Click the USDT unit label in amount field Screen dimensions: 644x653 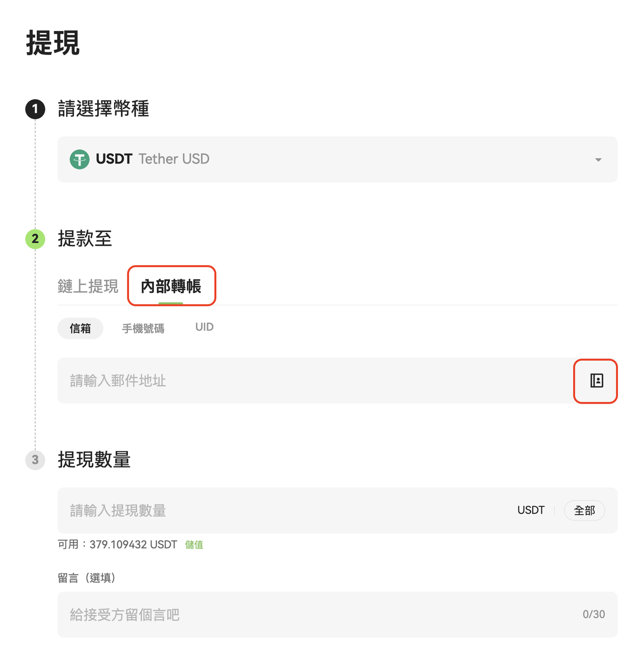(x=531, y=511)
